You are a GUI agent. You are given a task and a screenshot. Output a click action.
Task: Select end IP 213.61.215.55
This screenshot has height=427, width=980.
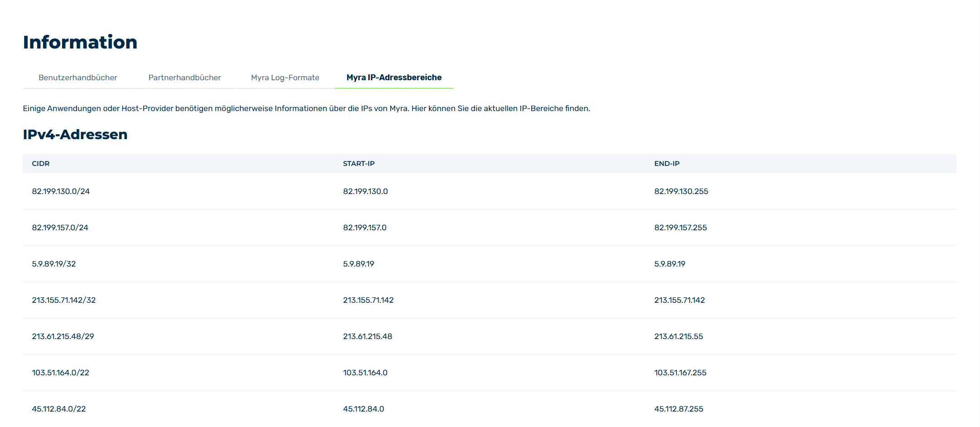click(x=679, y=336)
